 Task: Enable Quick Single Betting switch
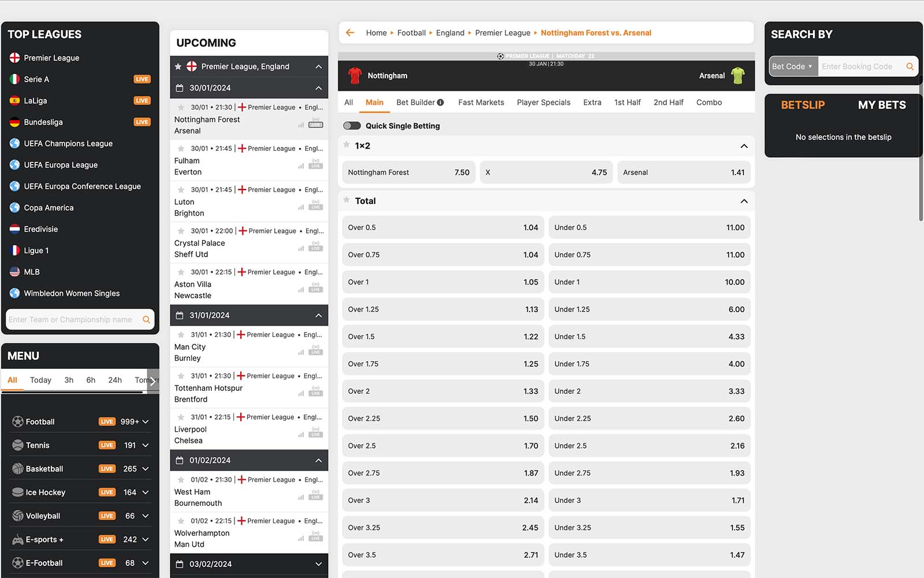click(x=352, y=126)
